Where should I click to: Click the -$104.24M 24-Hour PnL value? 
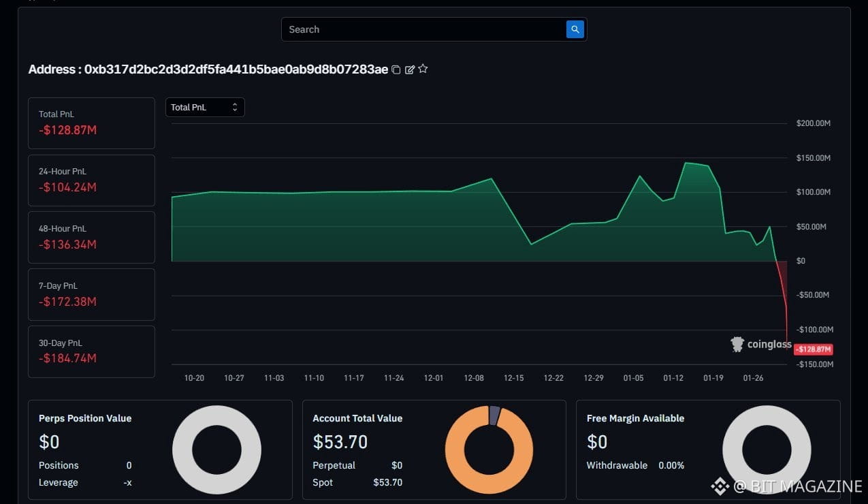pos(67,187)
